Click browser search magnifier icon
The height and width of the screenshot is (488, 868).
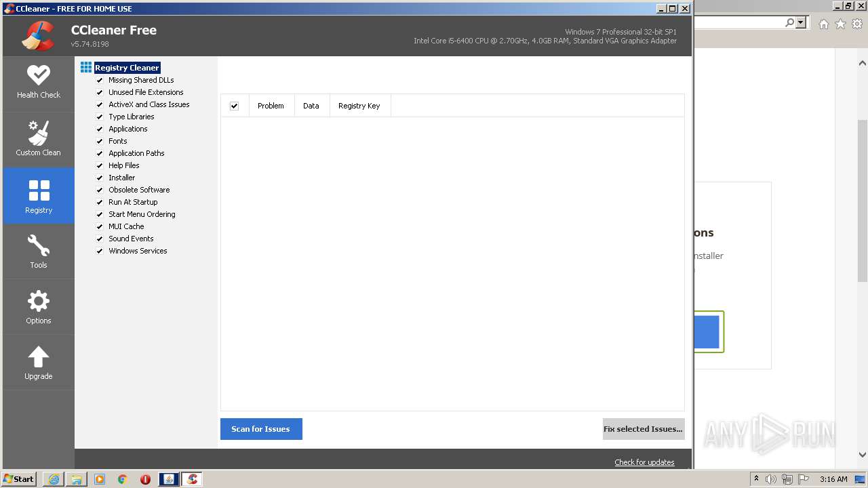click(x=789, y=23)
